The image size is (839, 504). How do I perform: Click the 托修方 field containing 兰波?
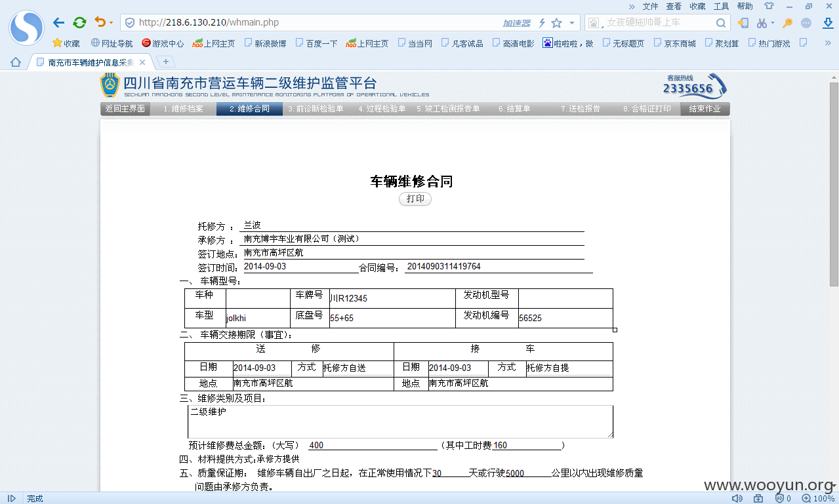[x=413, y=225]
